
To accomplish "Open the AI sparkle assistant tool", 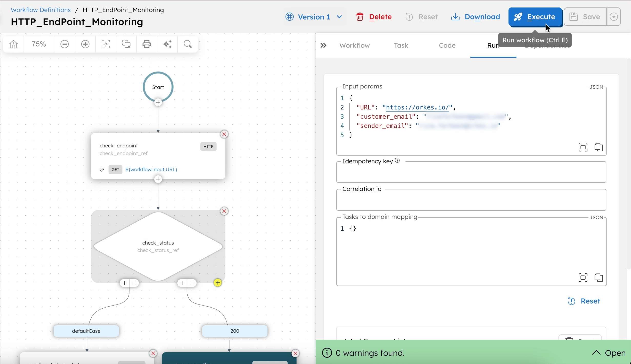I will (167, 44).
